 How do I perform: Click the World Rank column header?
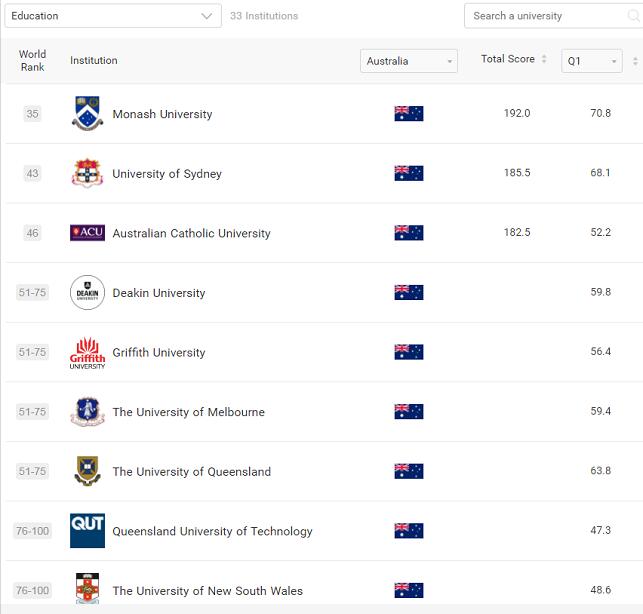coord(32,61)
